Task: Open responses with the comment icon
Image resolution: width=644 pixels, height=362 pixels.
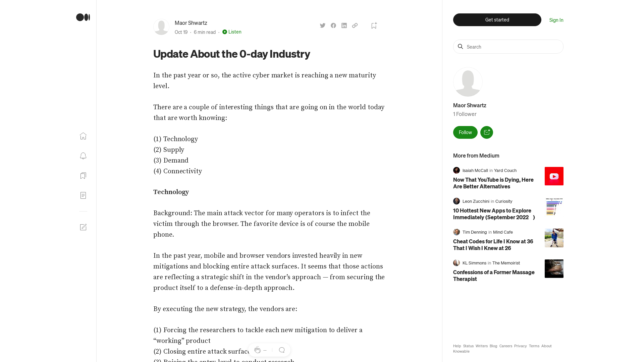Action: tap(282, 350)
